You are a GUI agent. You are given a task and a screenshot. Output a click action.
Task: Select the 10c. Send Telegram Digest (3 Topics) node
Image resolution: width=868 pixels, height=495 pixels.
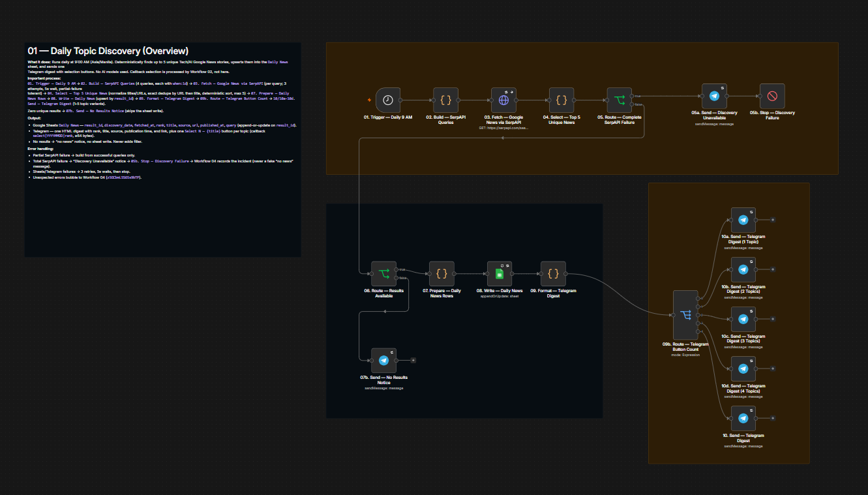pos(743,319)
